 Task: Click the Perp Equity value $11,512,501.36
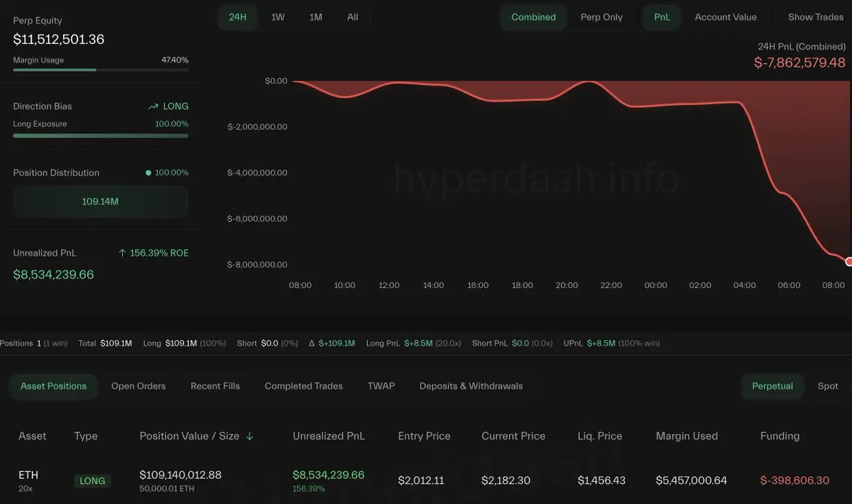(x=59, y=40)
